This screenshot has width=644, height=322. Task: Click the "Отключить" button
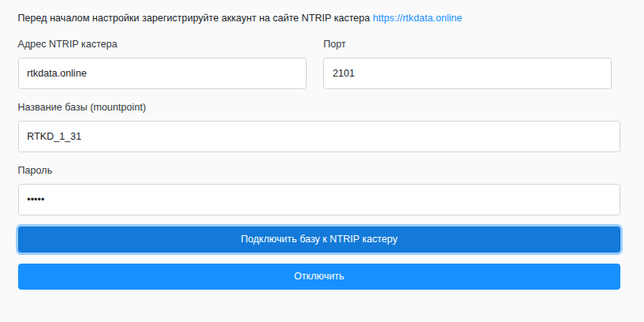tap(318, 276)
